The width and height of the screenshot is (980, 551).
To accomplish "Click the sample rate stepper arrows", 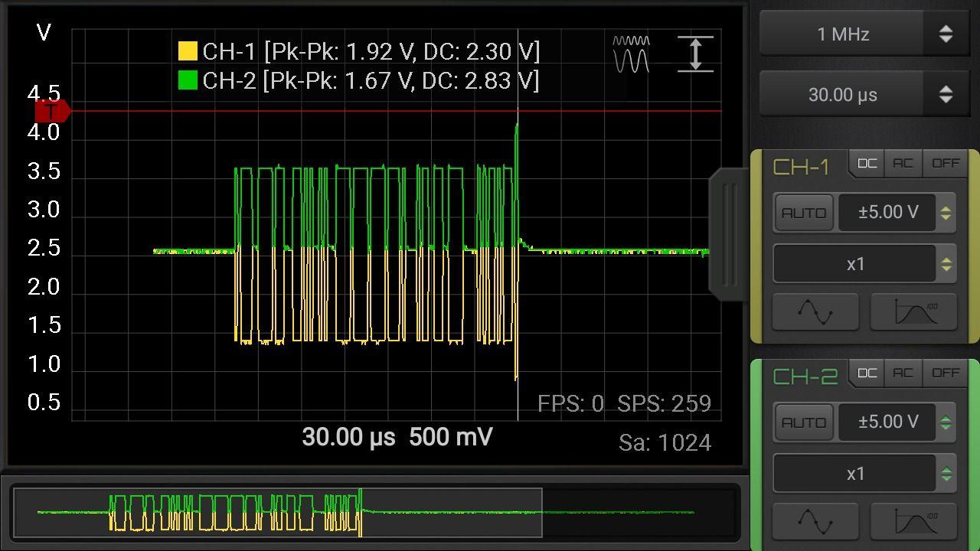I will (946, 34).
